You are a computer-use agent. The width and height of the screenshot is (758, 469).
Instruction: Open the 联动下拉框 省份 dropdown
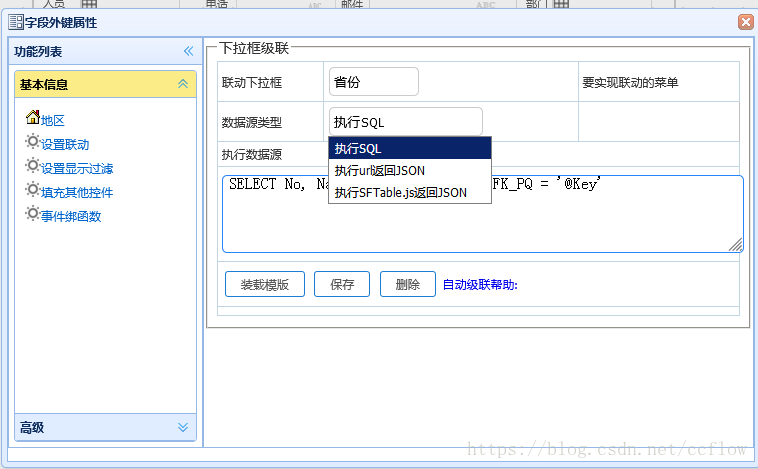[x=374, y=82]
